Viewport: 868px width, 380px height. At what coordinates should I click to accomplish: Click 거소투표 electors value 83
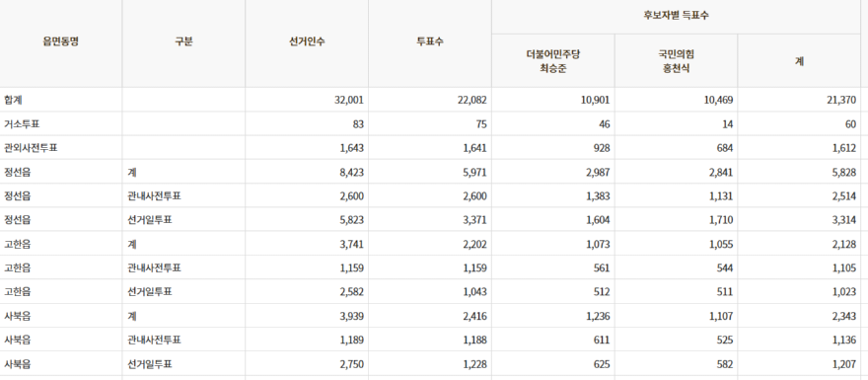[x=358, y=124]
